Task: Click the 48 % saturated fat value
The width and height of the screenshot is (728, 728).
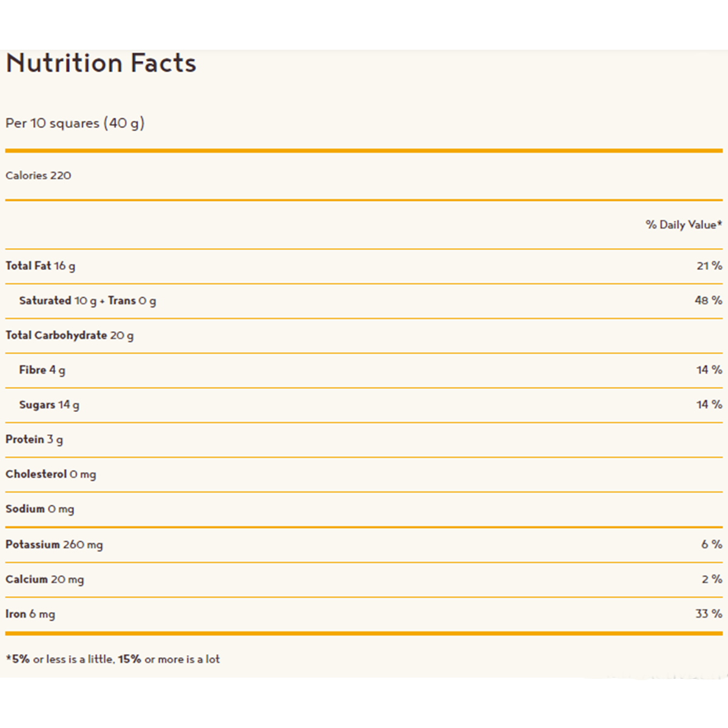Action: 709,300
